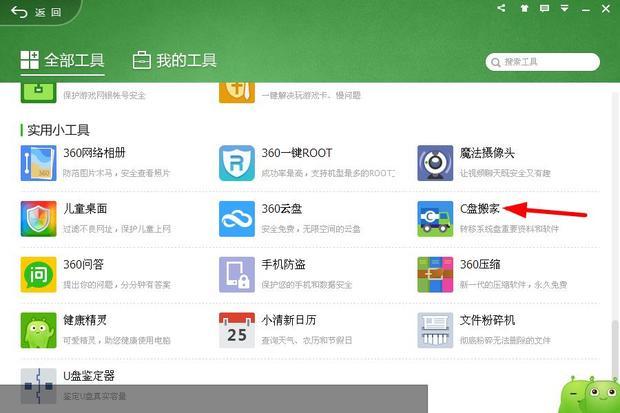This screenshot has width=620, height=413.
Task: Click the 查询天气、农历和节假日 description
Action: [307, 340]
